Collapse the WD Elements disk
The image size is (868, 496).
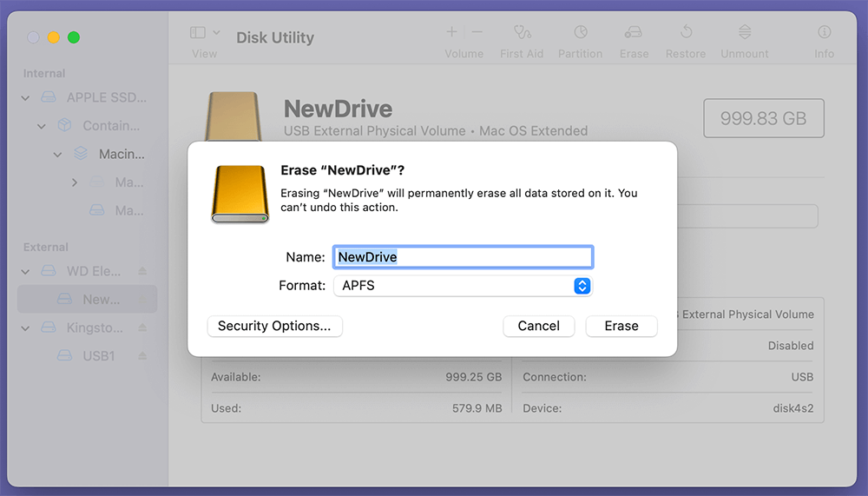pyautogui.click(x=25, y=272)
